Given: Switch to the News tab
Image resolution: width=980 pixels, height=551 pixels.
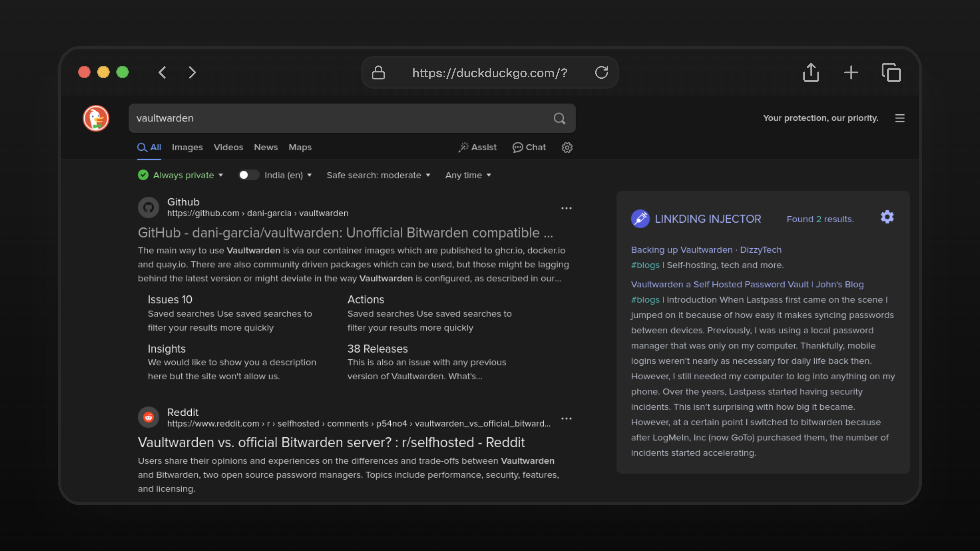Looking at the screenshot, I should click(265, 147).
